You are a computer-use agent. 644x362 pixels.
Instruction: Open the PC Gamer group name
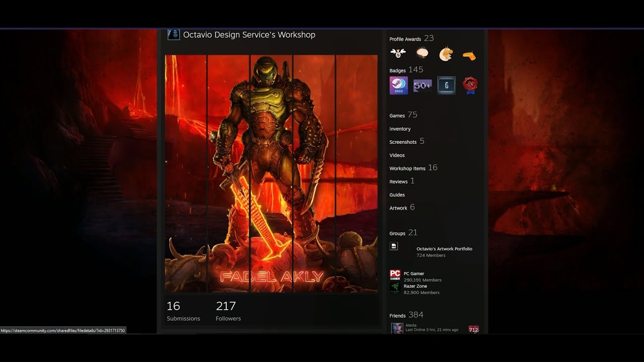(414, 274)
